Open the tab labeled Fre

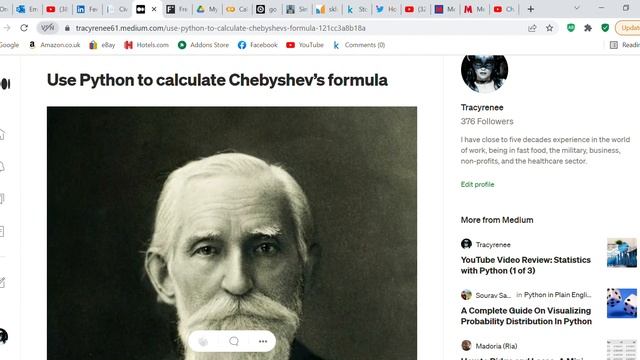tap(177, 9)
